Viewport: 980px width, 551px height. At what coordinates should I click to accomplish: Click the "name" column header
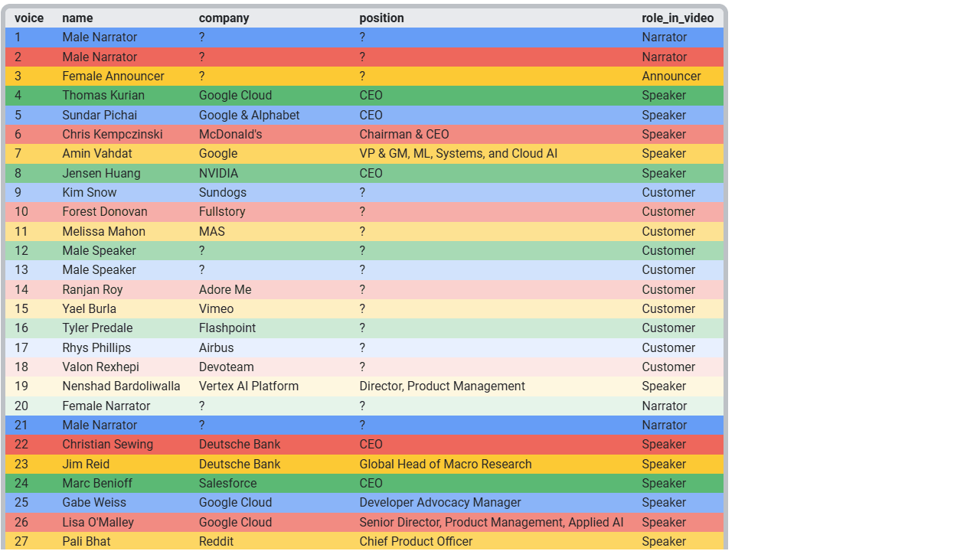tap(77, 18)
